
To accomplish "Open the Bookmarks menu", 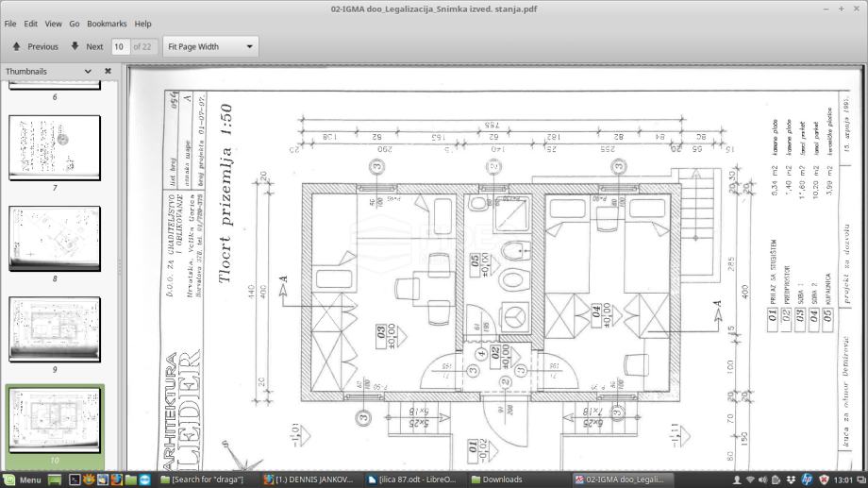I will tap(107, 24).
